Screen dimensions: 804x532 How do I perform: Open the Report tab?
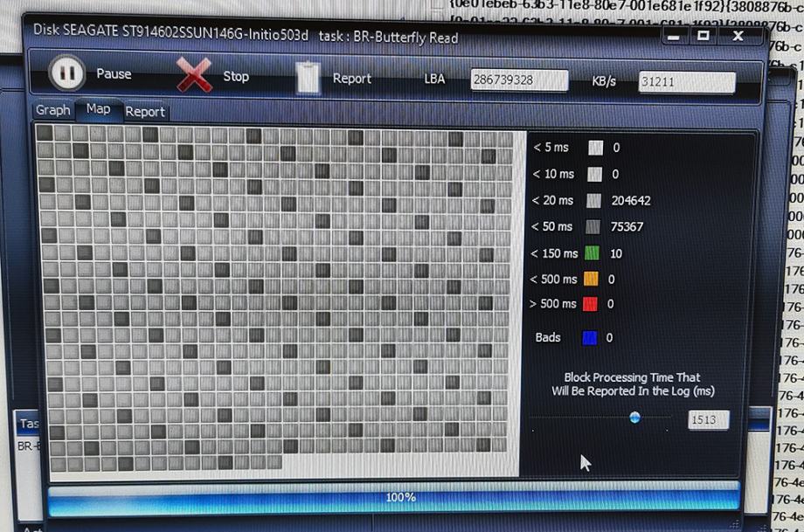(x=145, y=112)
